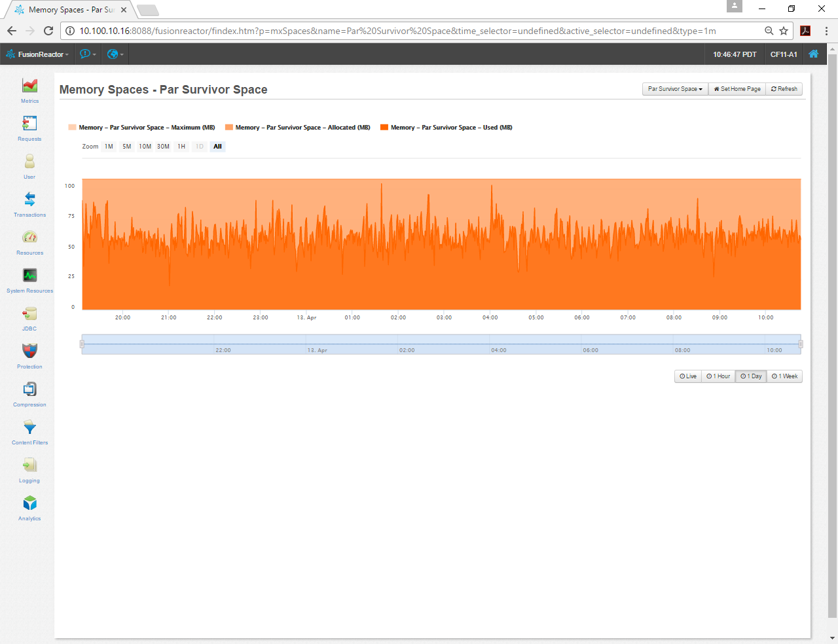Toggle the Maximum (MB) legend series
The height and width of the screenshot is (644, 838).
141,128
